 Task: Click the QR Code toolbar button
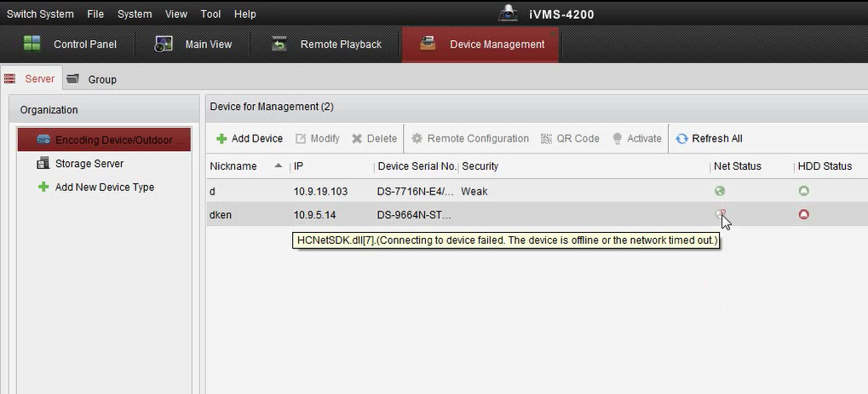pyautogui.click(x=570, y=138)
